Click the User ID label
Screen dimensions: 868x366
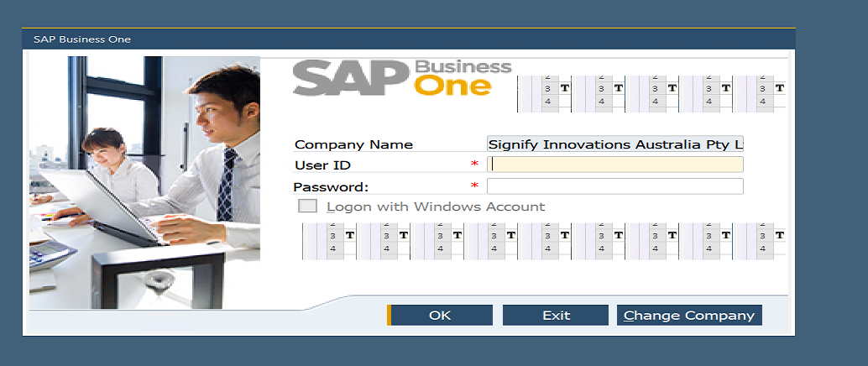click(322, 165)
